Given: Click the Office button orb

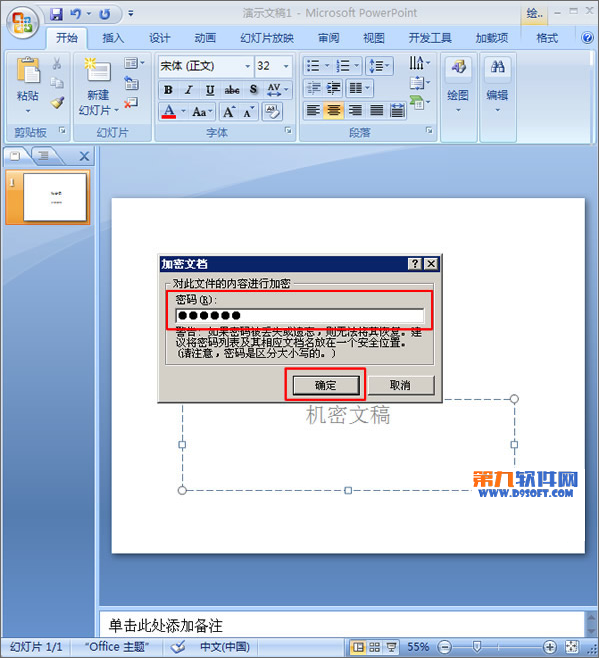Looking at the screenshot, I should point(22,22).
